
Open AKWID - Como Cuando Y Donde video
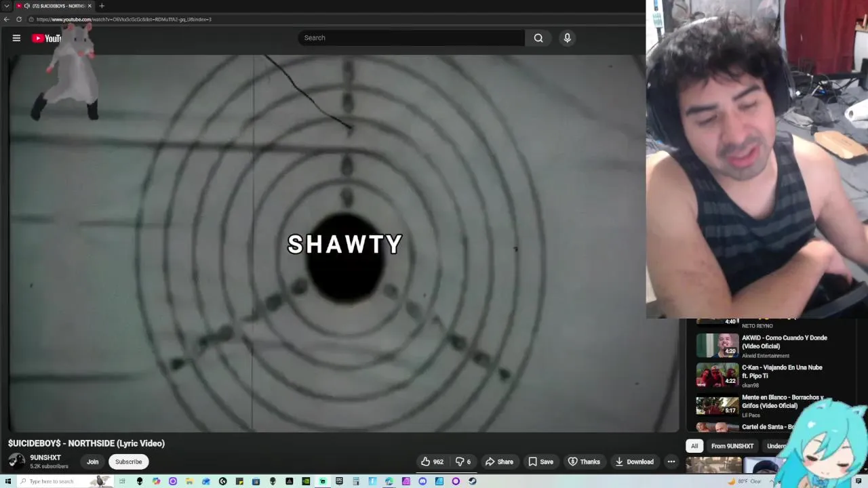784,342
